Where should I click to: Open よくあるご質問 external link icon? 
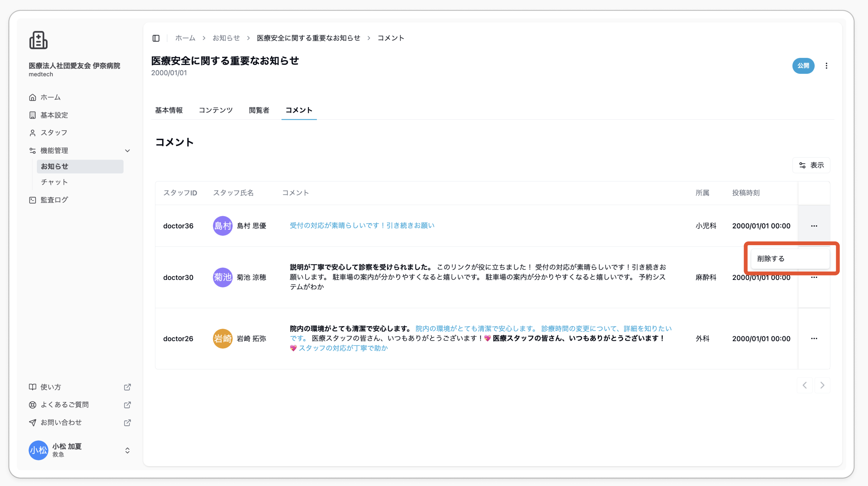pyautogui.click(x=127, y=405)
